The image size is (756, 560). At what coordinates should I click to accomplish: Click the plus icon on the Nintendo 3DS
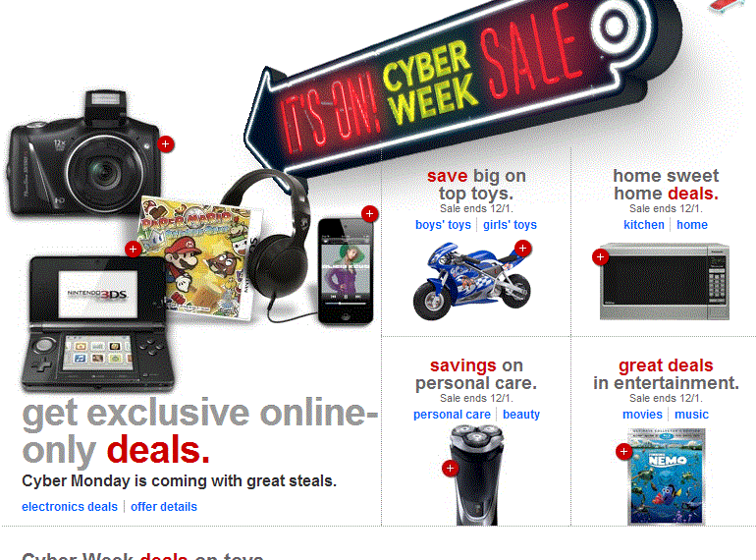pos(133,250)
